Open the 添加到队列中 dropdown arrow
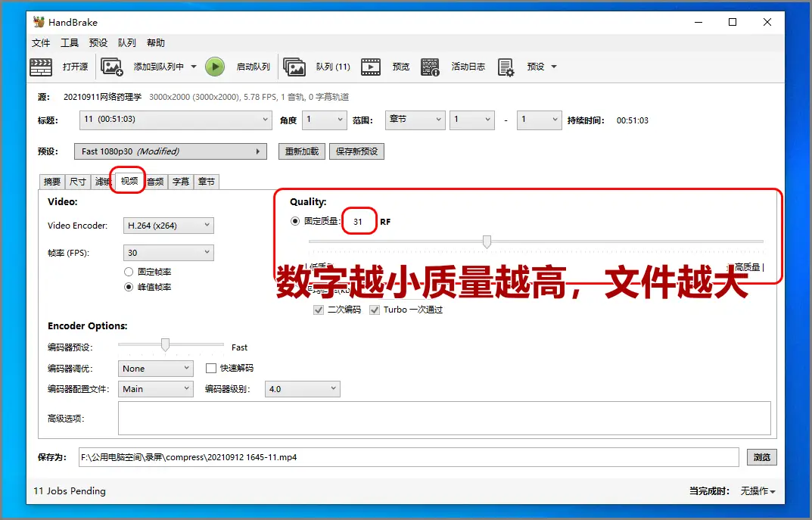Viewport: 812px width, 520px height. pyautogui.click(x=194, y=67)
